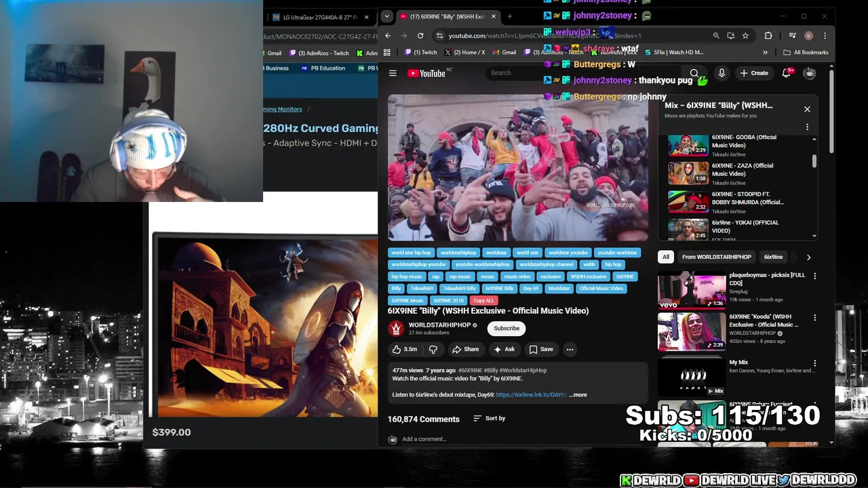Open Chrome three-dot menu
This screenshot has width=868, height=488.
tap(825, 35)
